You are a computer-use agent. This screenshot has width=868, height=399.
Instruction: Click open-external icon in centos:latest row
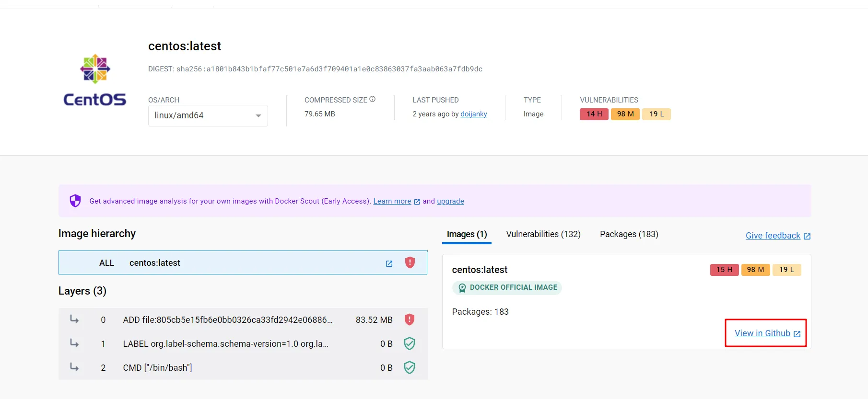(x=389, y=263)
